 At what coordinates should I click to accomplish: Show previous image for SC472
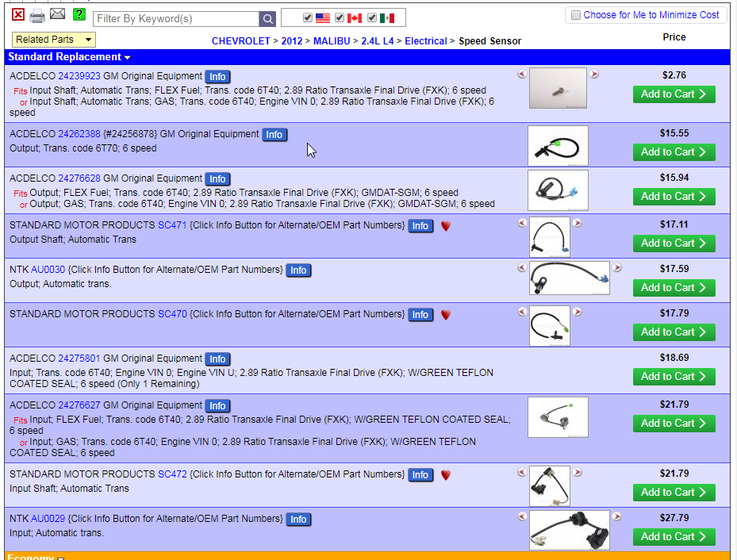(x=522, y=472)
